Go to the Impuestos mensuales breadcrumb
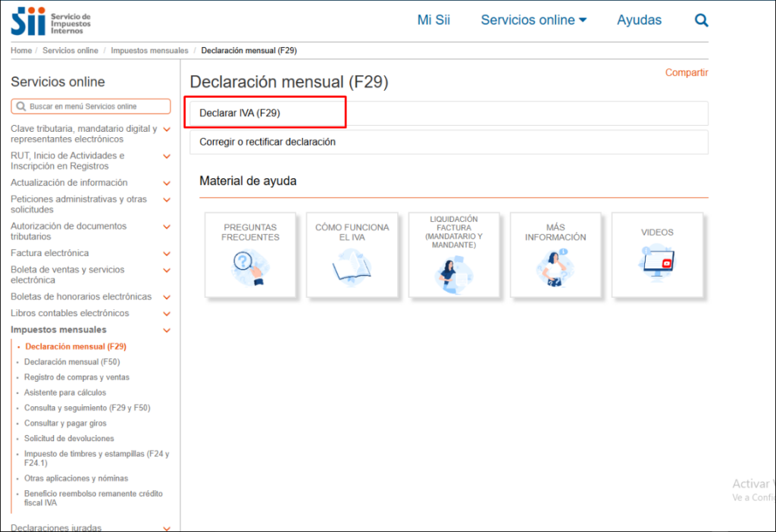Viewport: 776px width, 532px height. click(x=149, y=51)
